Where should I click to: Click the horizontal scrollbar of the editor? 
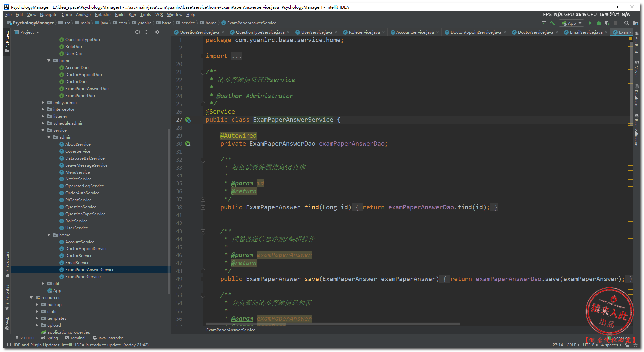point(332,324)
